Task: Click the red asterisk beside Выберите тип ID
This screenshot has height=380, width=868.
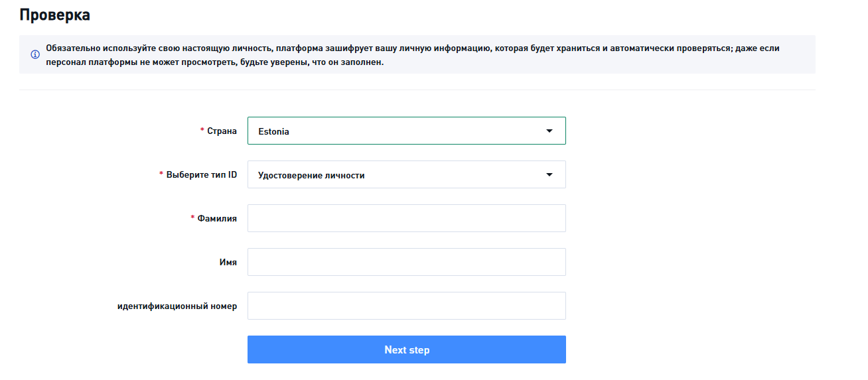Action: pos(161,174)
